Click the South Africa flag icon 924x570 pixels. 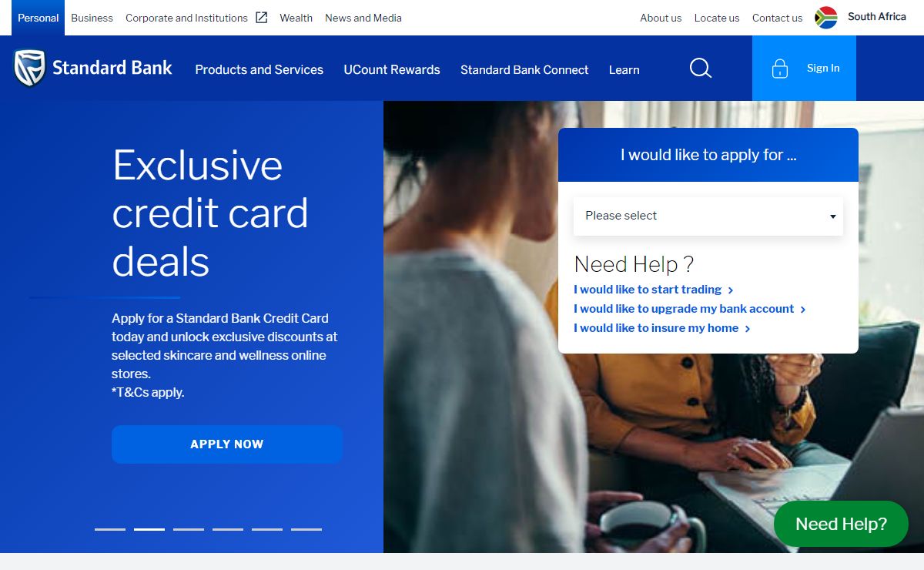click(826, 18)
